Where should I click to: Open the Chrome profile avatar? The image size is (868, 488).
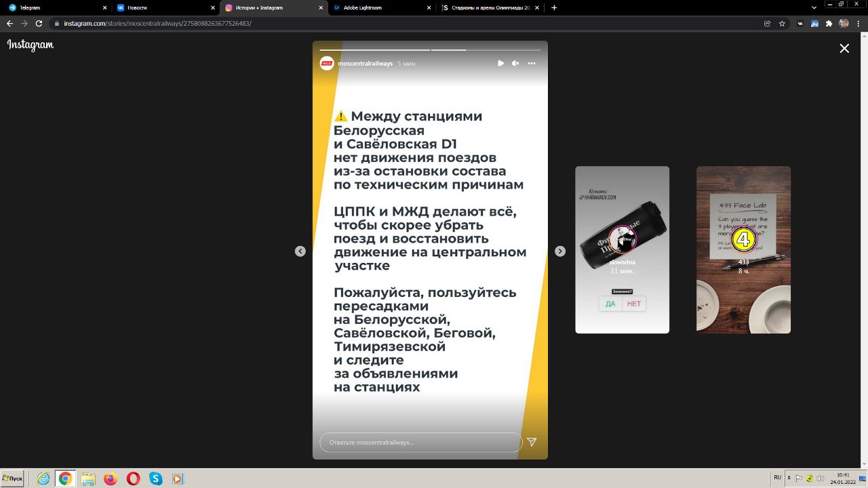point(844,23)
